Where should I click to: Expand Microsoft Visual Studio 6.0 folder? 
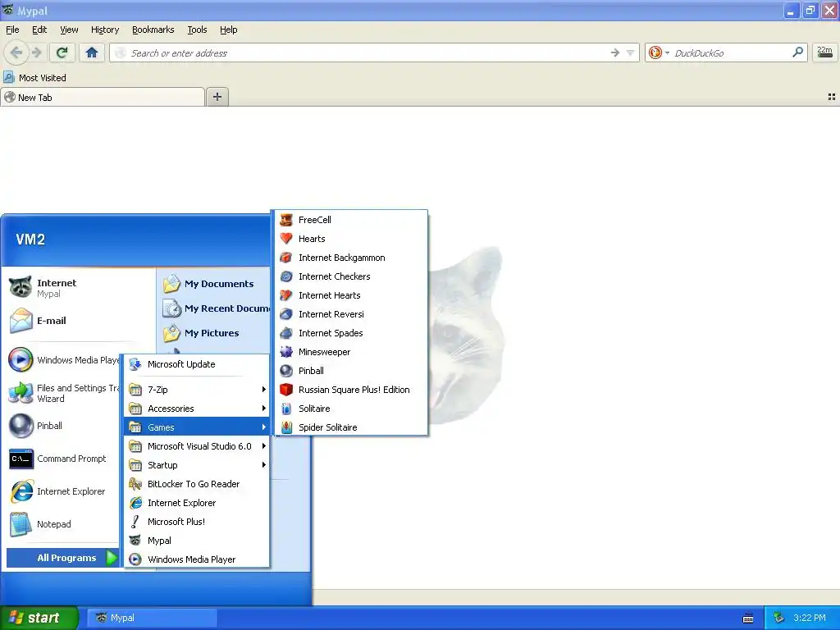pos(197,446)
